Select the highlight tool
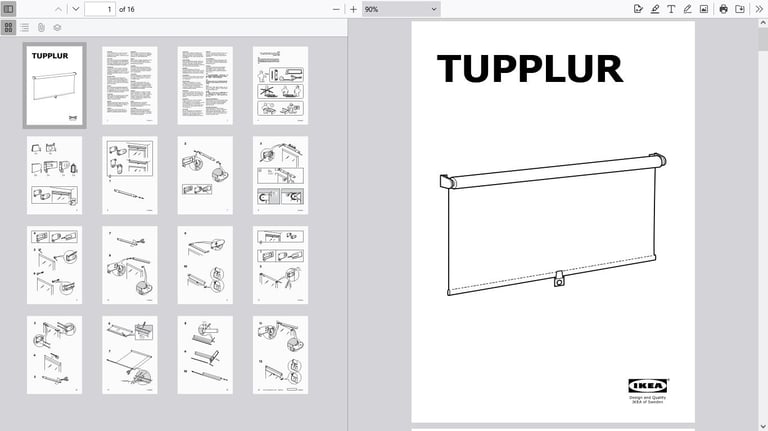This screenshot has height=431, width=768. pos(655,9)
